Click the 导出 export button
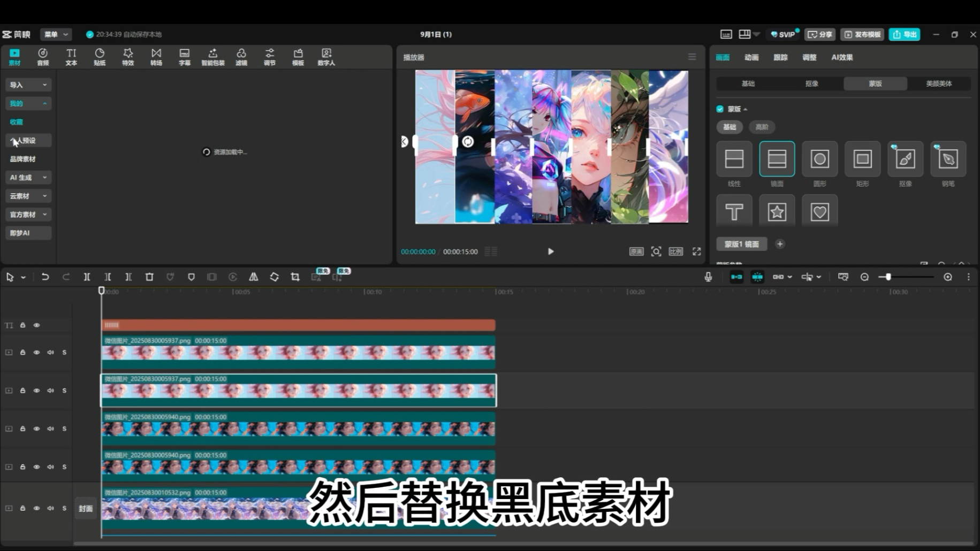This screenshot has height=551, width=980. tap(905, 34)
